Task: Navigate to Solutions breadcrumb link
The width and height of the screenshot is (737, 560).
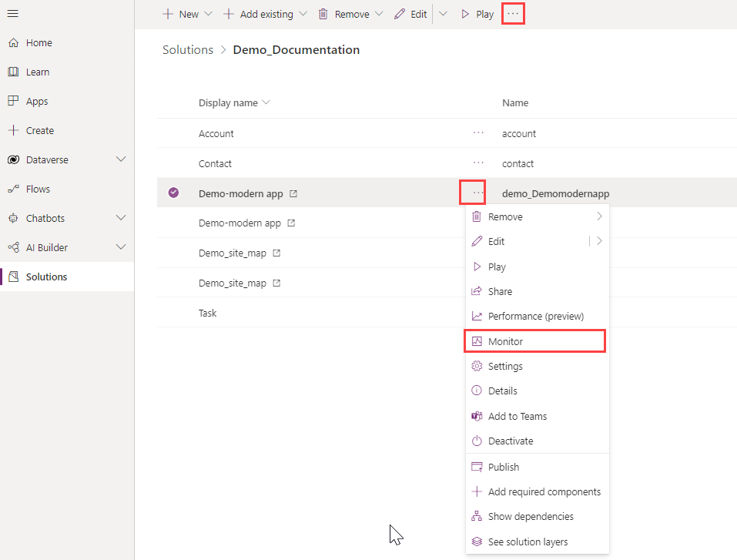Action: (x=188, y=50)
